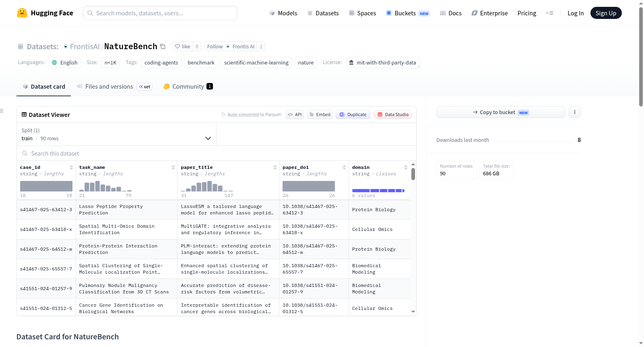644x347 pixels.
Task: Sort by task_name column
Action: (173, 167)
